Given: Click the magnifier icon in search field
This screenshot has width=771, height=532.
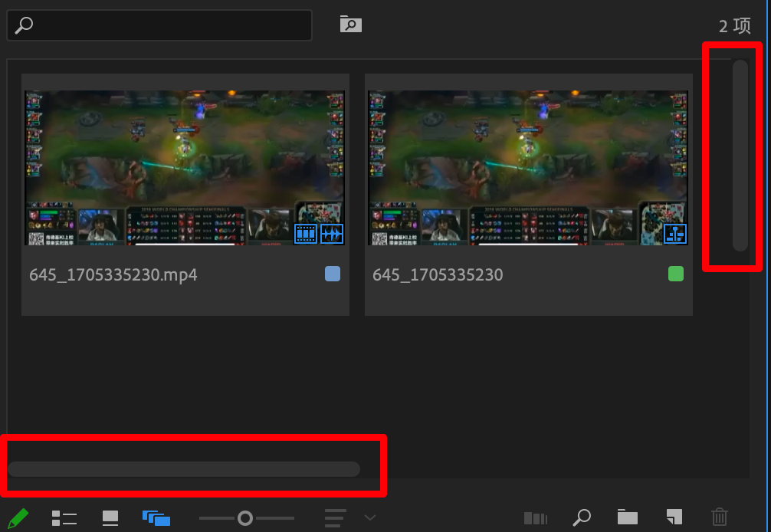Looking at the screenshot, I should (24, 25).
